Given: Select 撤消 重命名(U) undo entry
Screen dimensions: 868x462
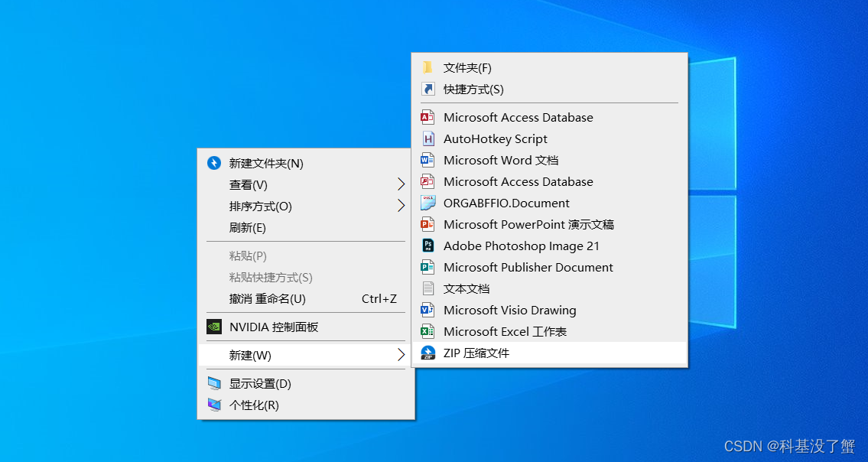Looking at the screenshot, I should pos(306,299).
